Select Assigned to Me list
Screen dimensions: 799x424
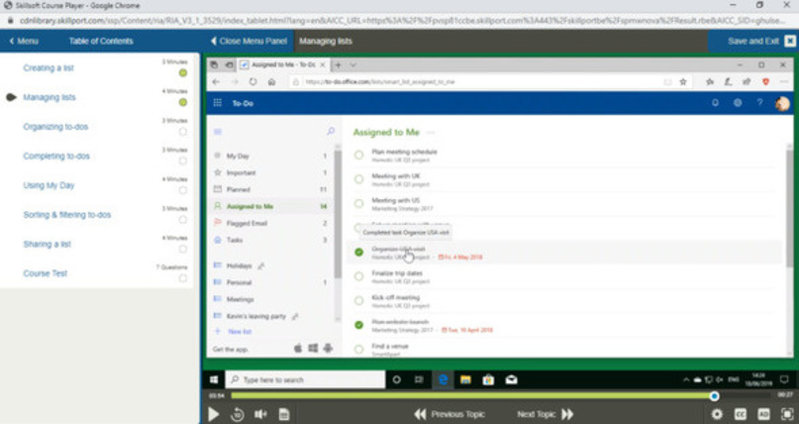272,206
